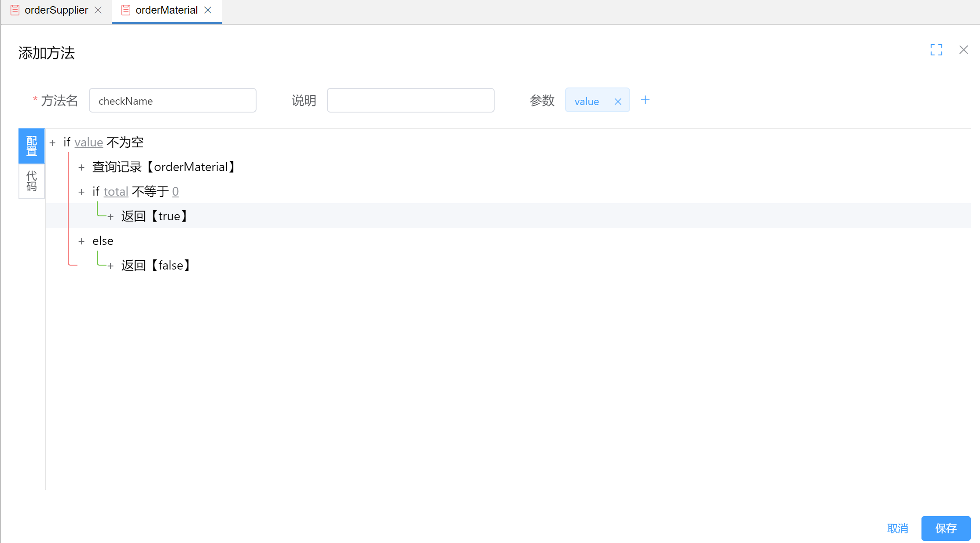This screenshot has width=980, height=543.
Task: Click plus beside 'if value 不为空'
Action: [x=52, y=143]
